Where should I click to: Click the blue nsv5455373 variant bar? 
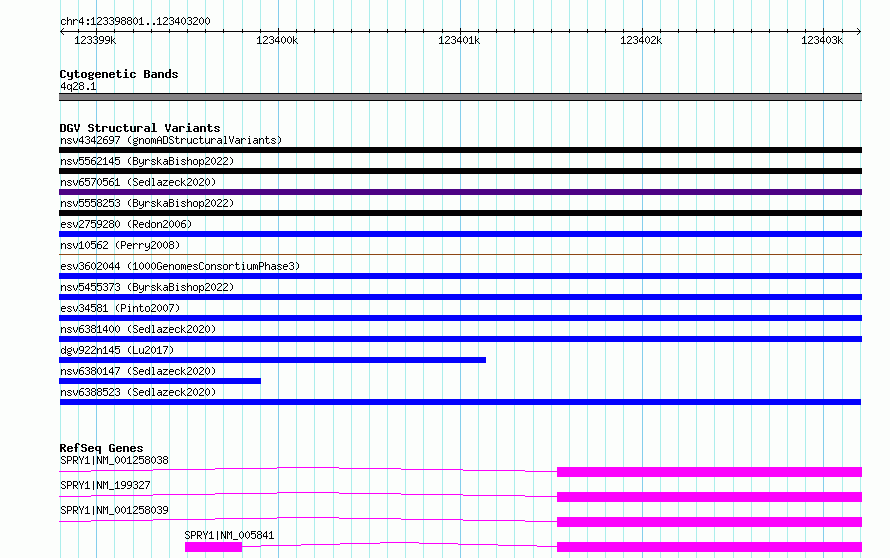(460, 297)
